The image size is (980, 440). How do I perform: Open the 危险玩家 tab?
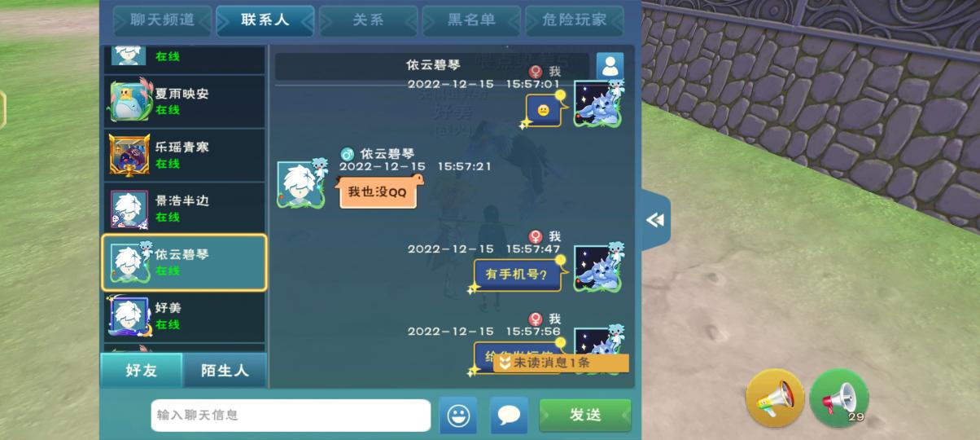[x=575, y=20]
